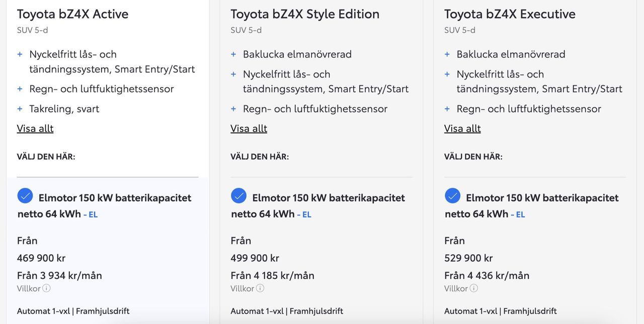The height and width of the screenshot is (324, 644).
Task: Click the Toyota bZ4X Executive heading
Action: pyautogui.click(x=510, y=14)
